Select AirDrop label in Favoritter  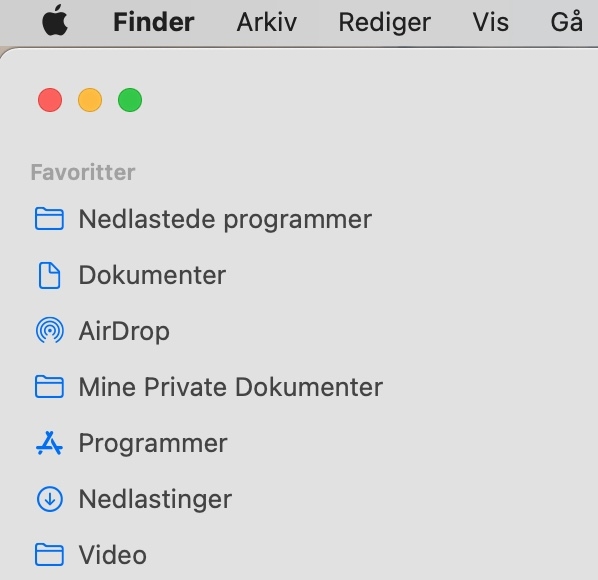124,331
